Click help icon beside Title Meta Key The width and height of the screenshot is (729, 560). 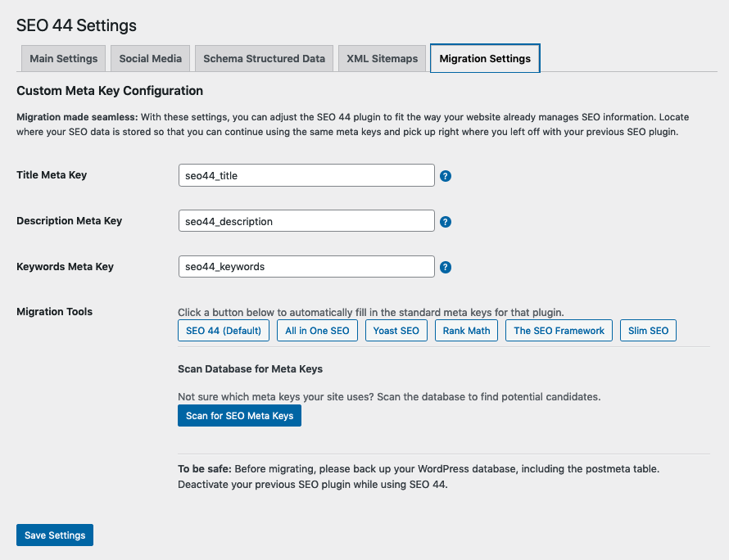click(x=446, y=176)
